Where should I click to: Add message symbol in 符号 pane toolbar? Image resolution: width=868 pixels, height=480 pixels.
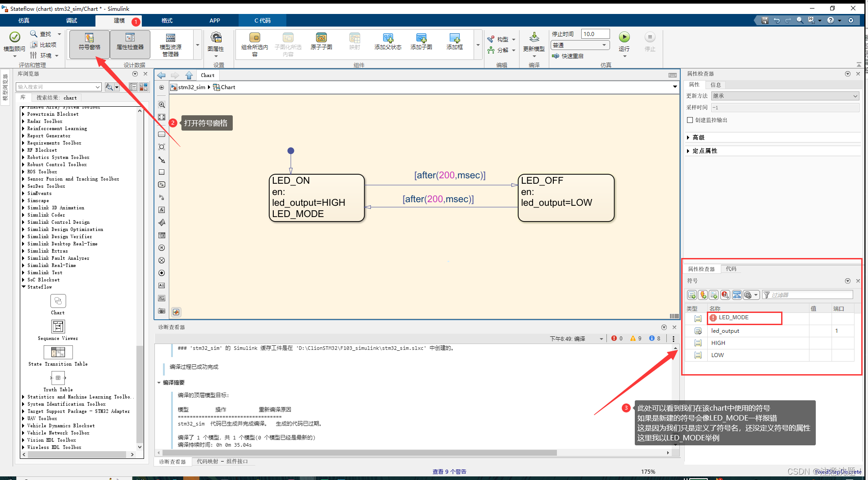point(714,295)
